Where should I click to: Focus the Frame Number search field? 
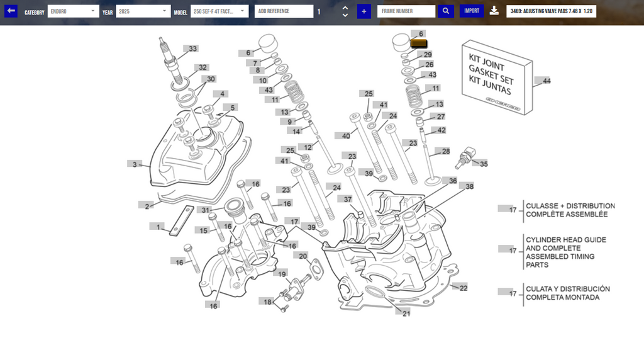pos(406,11)
